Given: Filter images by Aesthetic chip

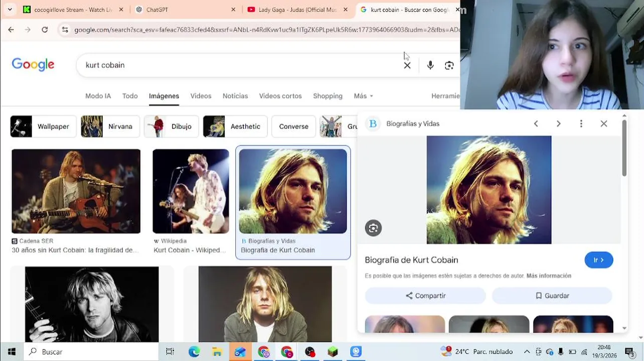Looking at the screenshot, I should (235, 126).
